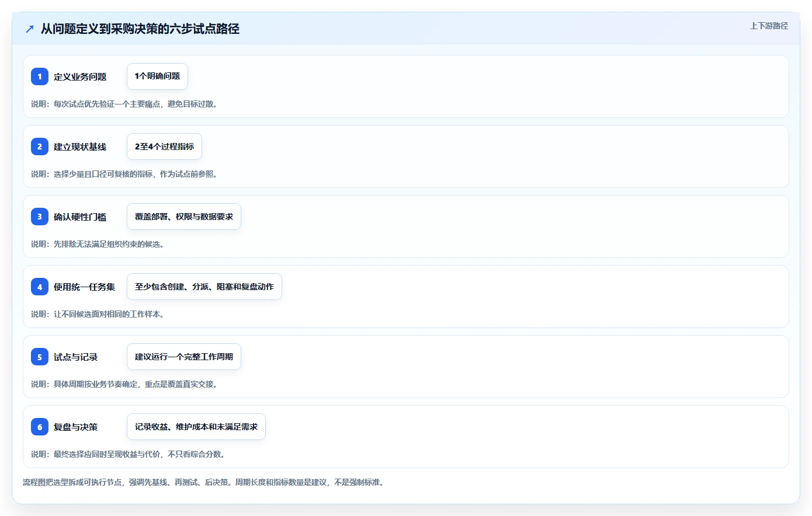Click the note "让不同候选面对相同的工作样本"
The width and height of the screenshot is (812, 516).
tap(107, 314)
